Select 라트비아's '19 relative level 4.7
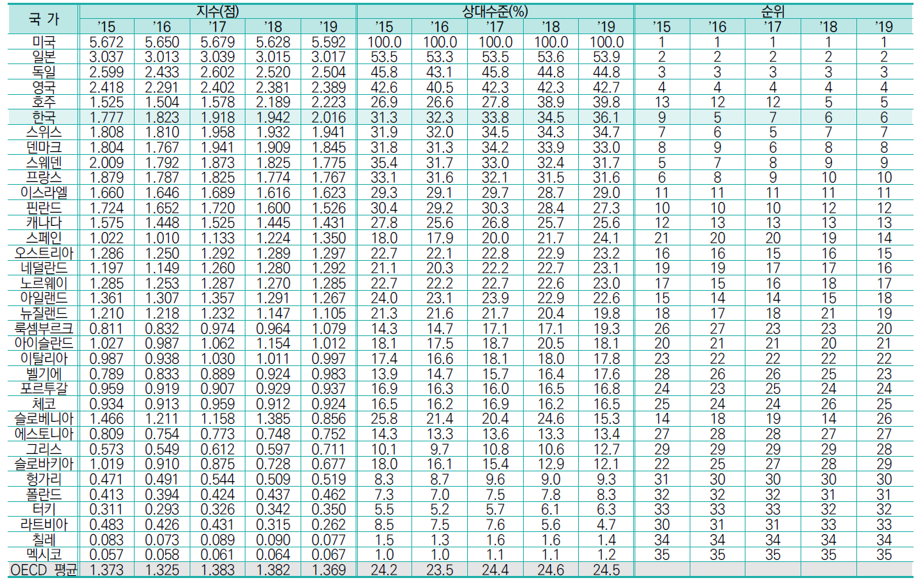 click(x=605, y=524)
